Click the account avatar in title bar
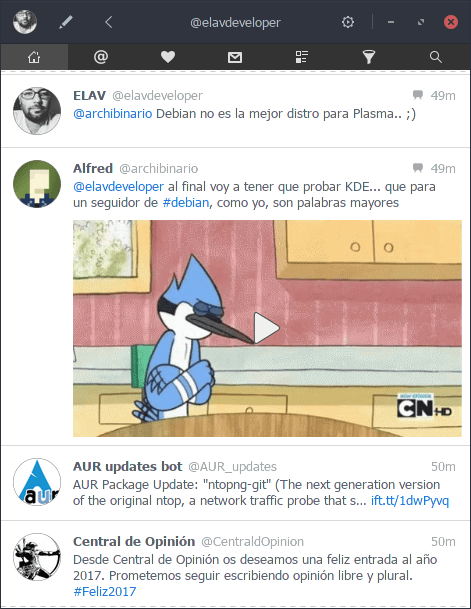The image size is (471, 609). (25, 22)
